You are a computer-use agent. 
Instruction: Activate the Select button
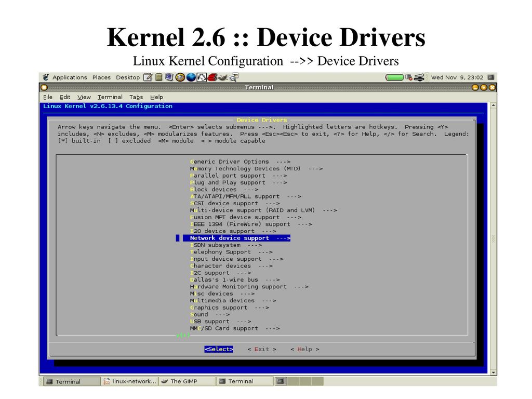(x=219, y=349)
